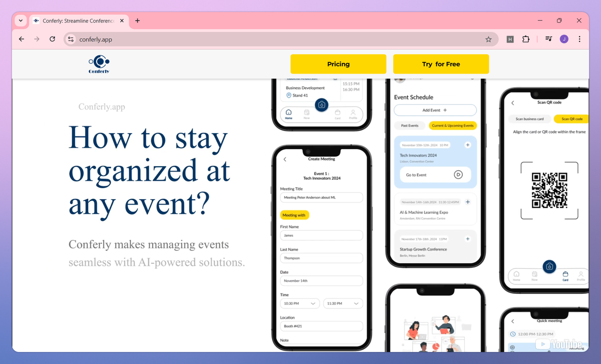Click Location field Booth #421
The image size is (601, 364).
(x=322, y=326)
